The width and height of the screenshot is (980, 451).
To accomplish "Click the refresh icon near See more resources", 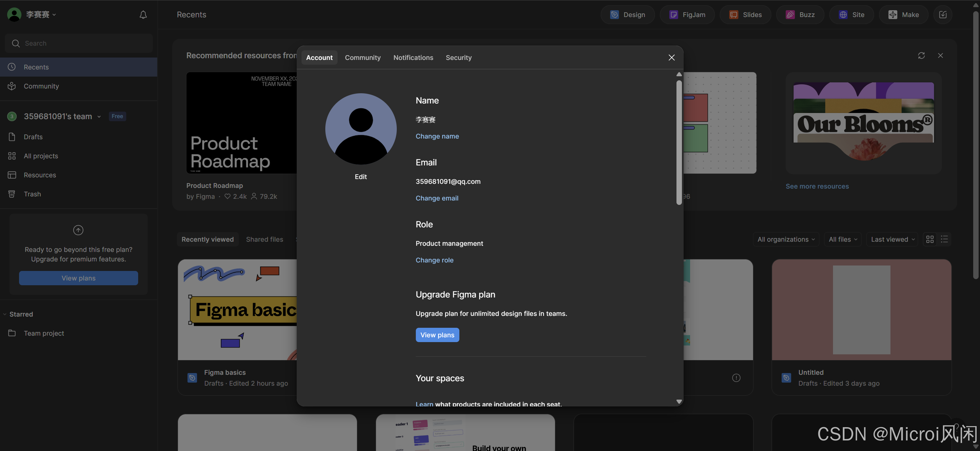I will click(x=921, y=55).
